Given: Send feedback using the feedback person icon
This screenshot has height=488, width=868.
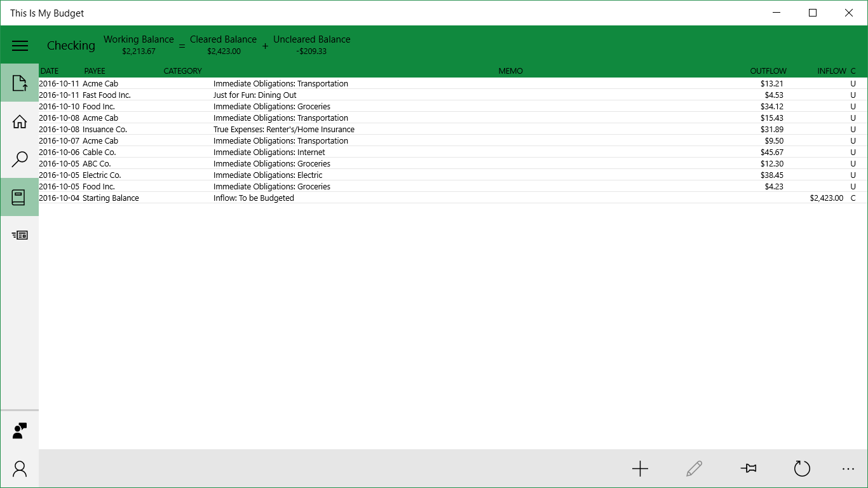Looking at the screenshot, I should 19,430.
